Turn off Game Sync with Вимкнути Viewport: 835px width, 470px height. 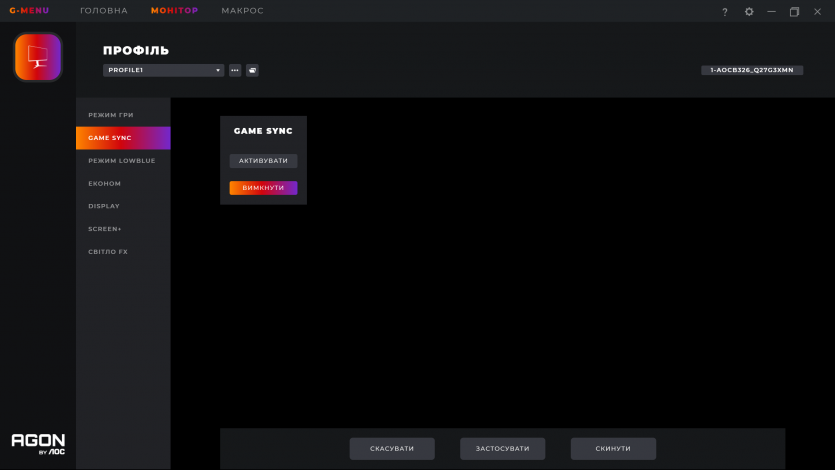(263, 188)
